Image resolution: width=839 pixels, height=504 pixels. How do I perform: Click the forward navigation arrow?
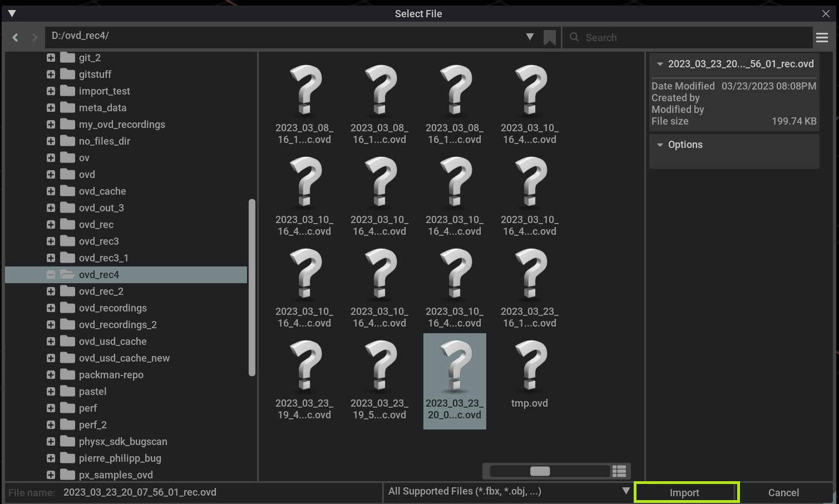tap(34, 37)
